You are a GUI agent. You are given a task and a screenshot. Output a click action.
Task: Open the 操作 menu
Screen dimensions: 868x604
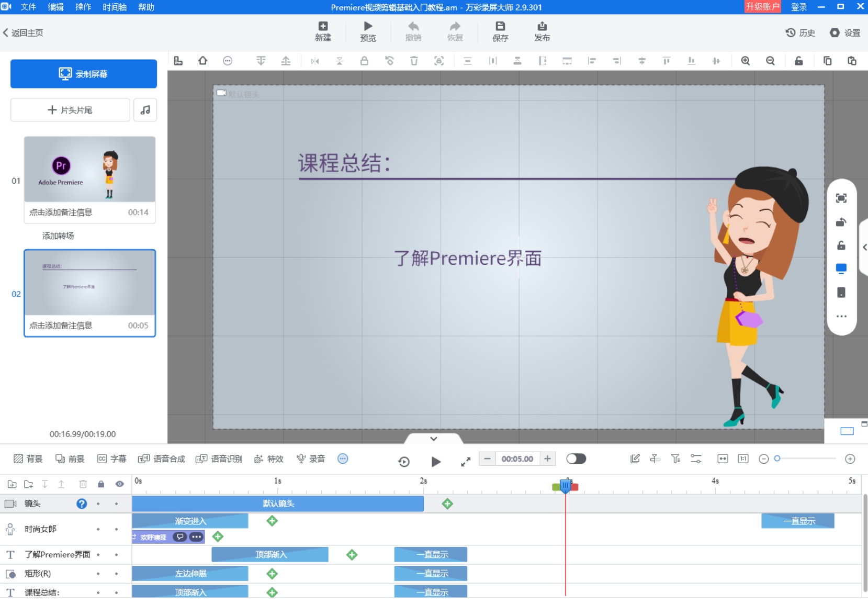(83, 7)
